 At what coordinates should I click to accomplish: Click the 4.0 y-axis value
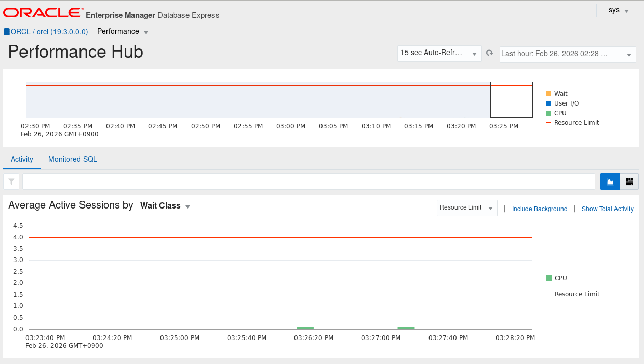tap(18, 237)
